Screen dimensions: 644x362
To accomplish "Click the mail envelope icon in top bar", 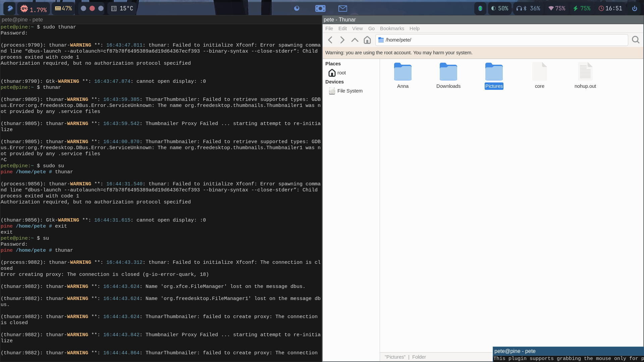I will (x=342, y=9).
